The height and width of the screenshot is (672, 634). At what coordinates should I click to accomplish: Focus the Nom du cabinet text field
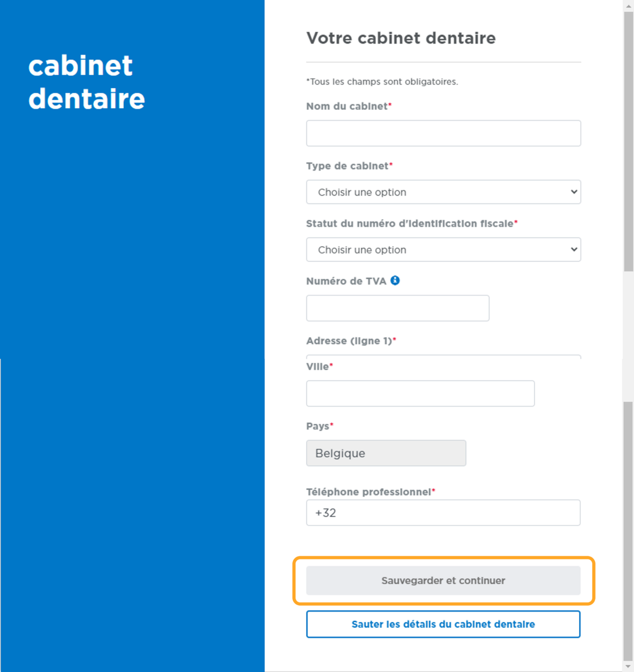click(443, 133)
